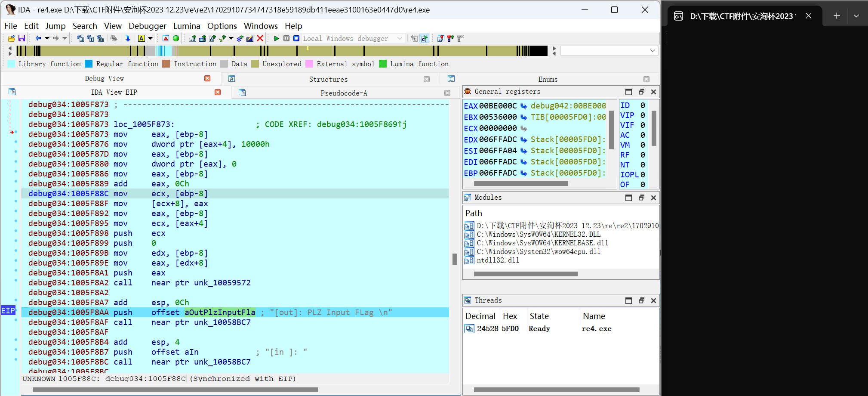Open dropdown beside the yellow 'A' icon
Image resolution: width=868 pixels, height=396 pixels.
pyautogui.click(x=150, y=38)
